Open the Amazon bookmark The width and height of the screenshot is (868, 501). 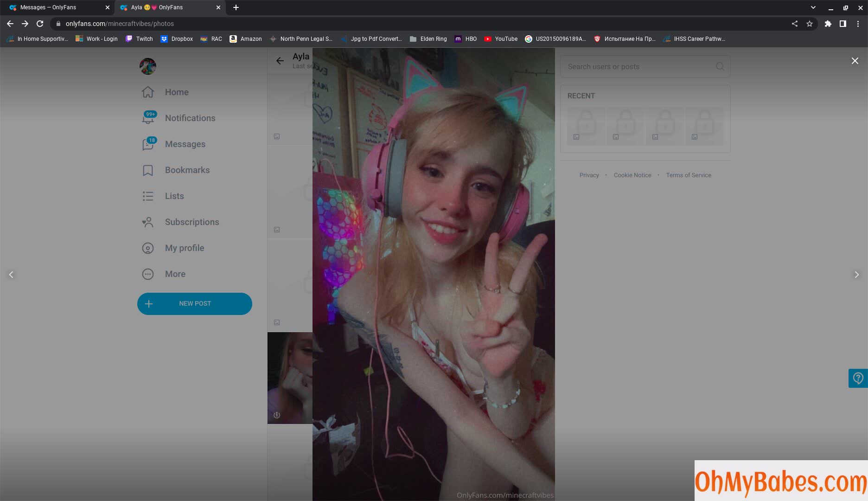click(246, 39)
